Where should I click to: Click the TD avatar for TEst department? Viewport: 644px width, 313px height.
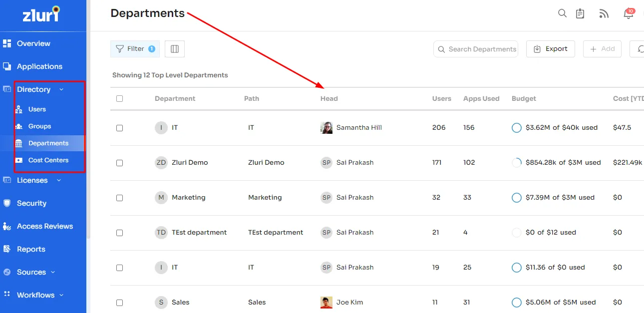(x=161, y=233)
